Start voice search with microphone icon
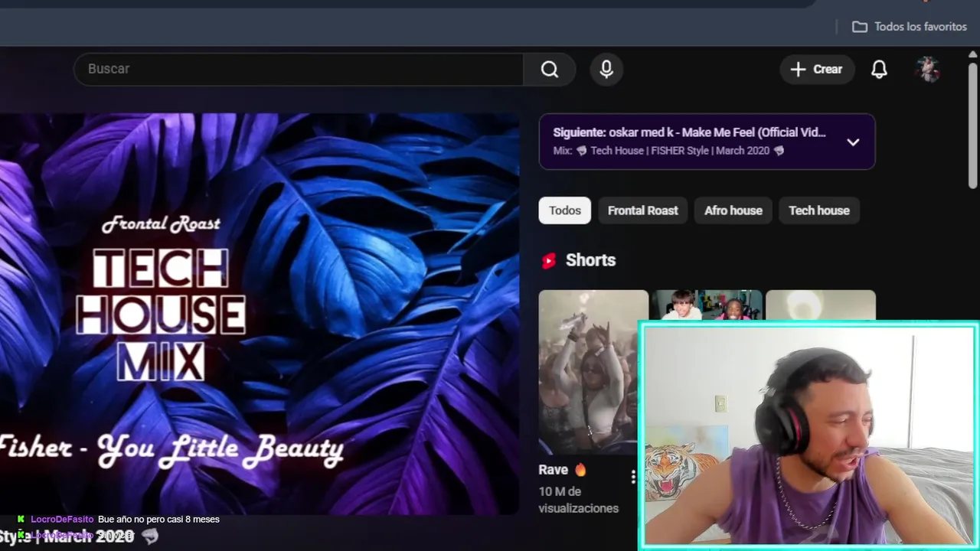980x551 pixels. click(x=606, y=69)
